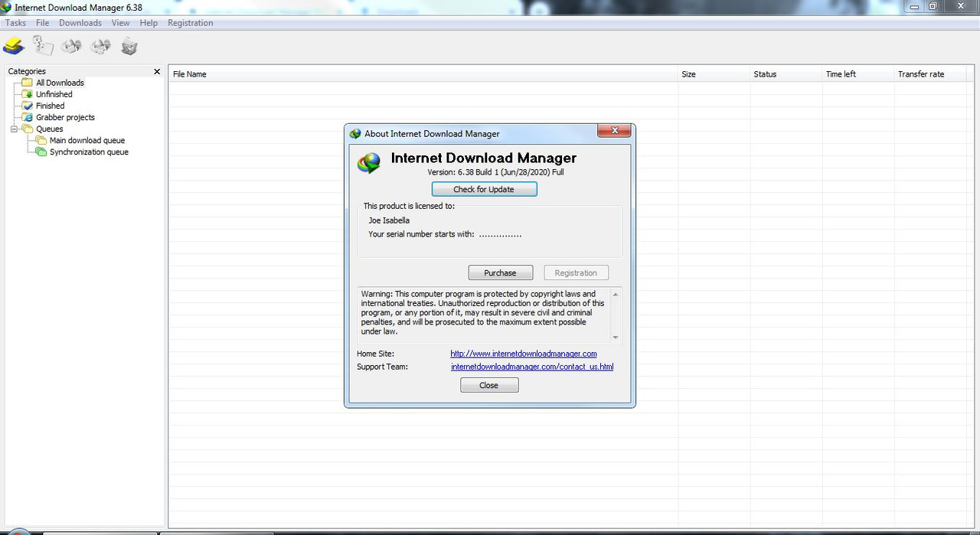Click the Close button in About dialog
Viewport: 980px width, 535px height.
pos(489,385)
